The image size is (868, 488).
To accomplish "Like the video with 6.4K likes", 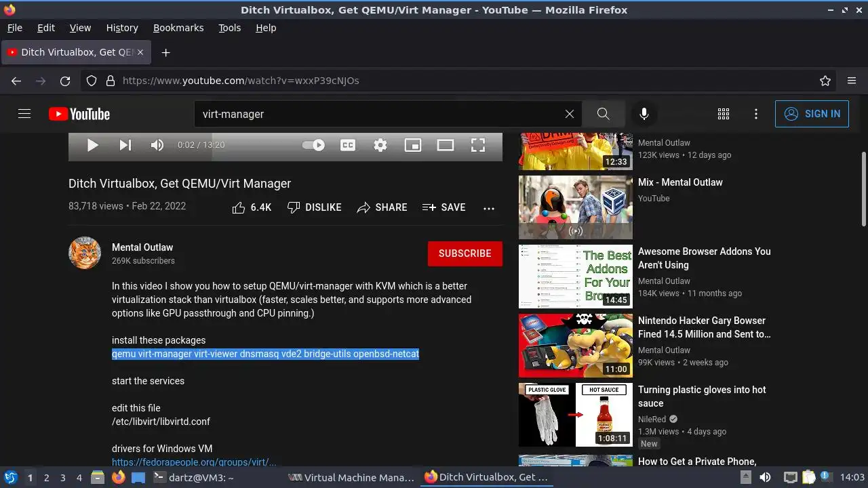I will tap(252, 207).
